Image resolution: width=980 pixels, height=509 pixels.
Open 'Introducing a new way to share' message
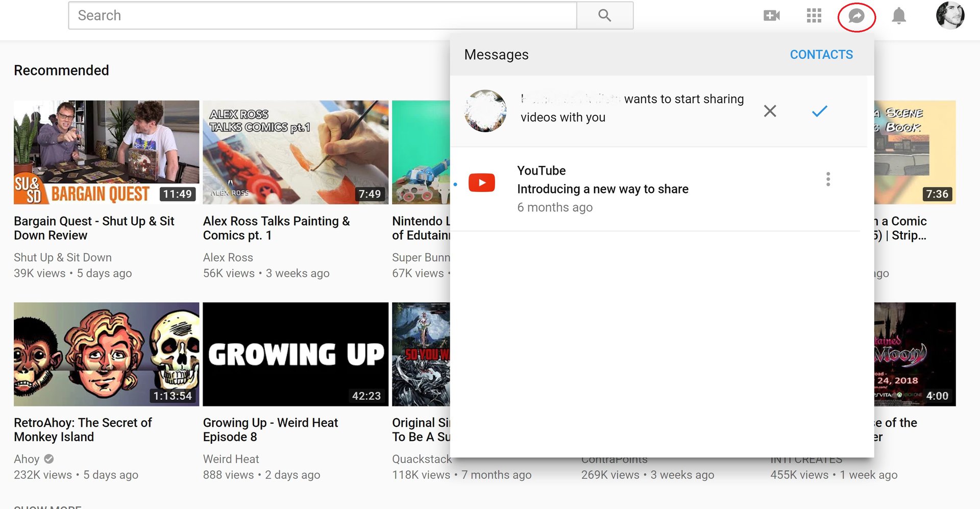click(x=602, y=189)
